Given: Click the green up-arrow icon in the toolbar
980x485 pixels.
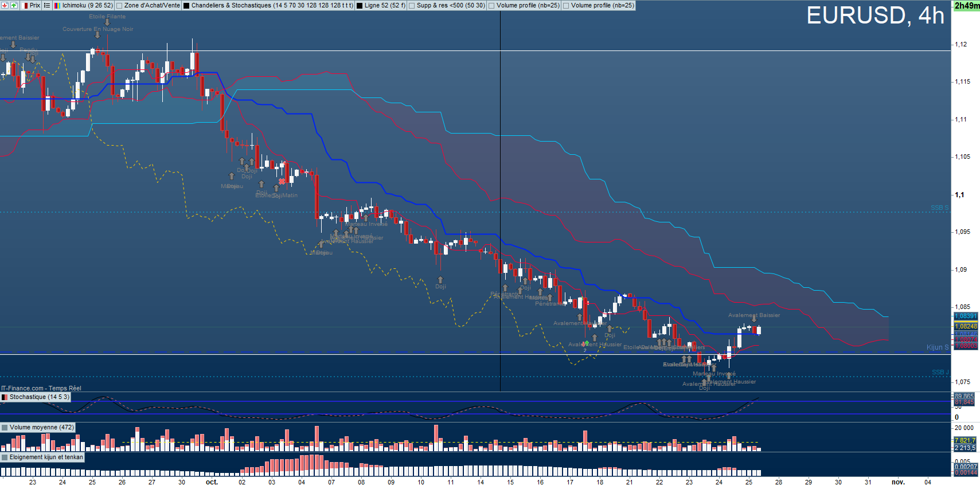Looking at the screenshot, I should [x=14, y=5].
